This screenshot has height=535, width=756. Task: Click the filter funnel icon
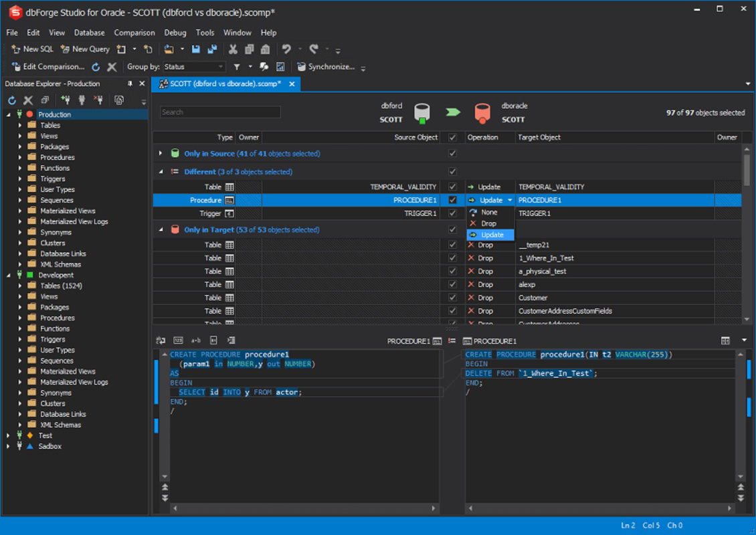238,67
